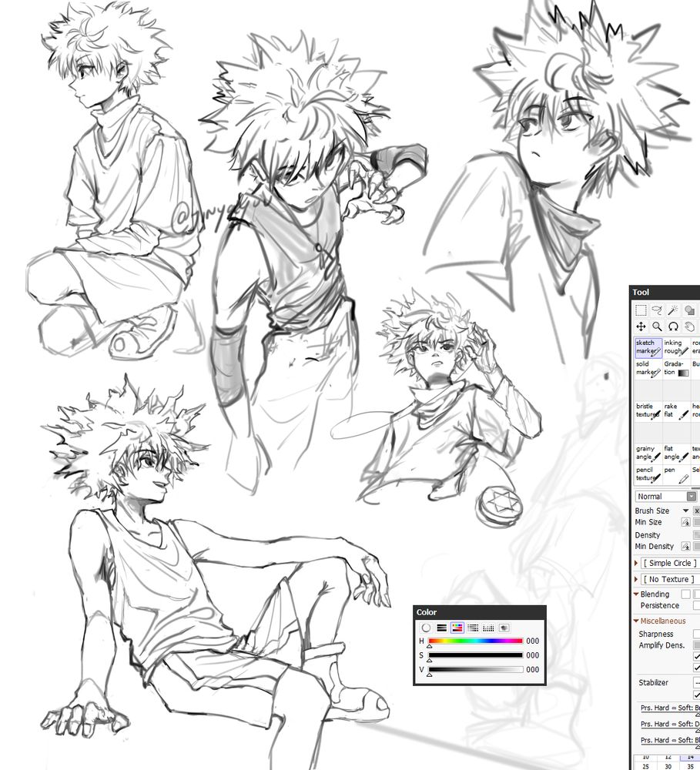700x770 pixels.
Task: Choose the pen tool preset
Action: point(676,474)
